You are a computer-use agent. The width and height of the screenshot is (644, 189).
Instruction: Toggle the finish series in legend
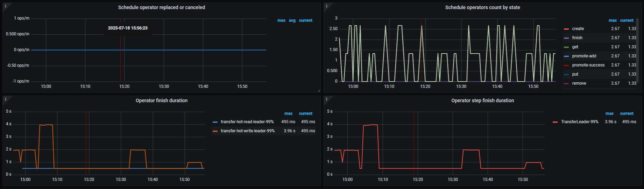coord(577,38)
